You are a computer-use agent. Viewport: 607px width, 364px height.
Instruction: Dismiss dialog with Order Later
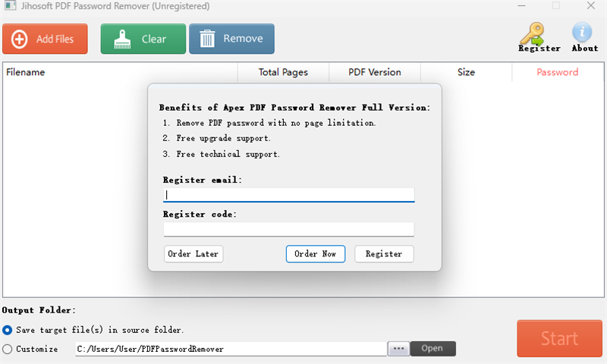(x=193, y=254)
